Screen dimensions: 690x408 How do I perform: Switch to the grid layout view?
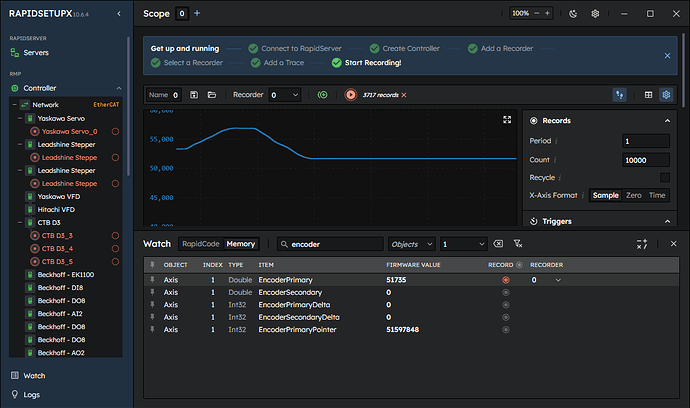coord(648,95)
